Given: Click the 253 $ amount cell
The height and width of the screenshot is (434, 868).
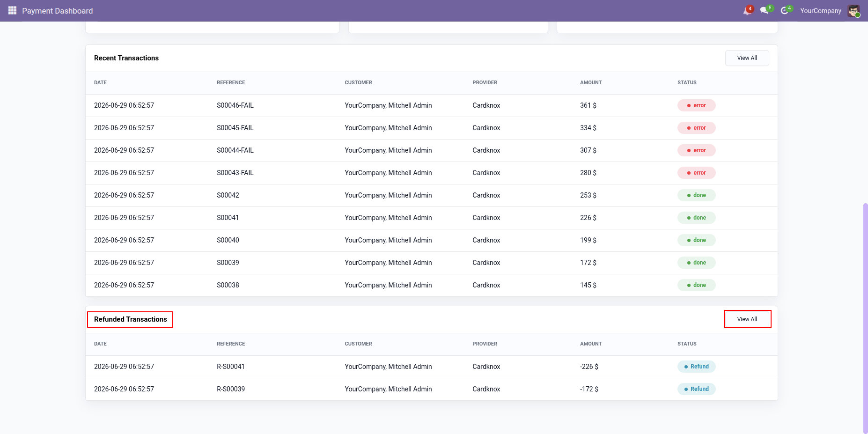Looking at the screenshot, I should point(588,195).
